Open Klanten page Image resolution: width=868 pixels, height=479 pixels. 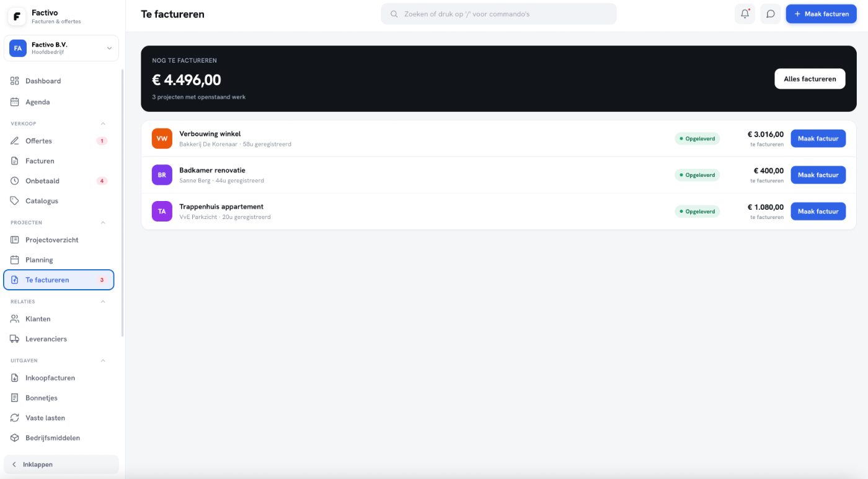(x=59, y=318)
